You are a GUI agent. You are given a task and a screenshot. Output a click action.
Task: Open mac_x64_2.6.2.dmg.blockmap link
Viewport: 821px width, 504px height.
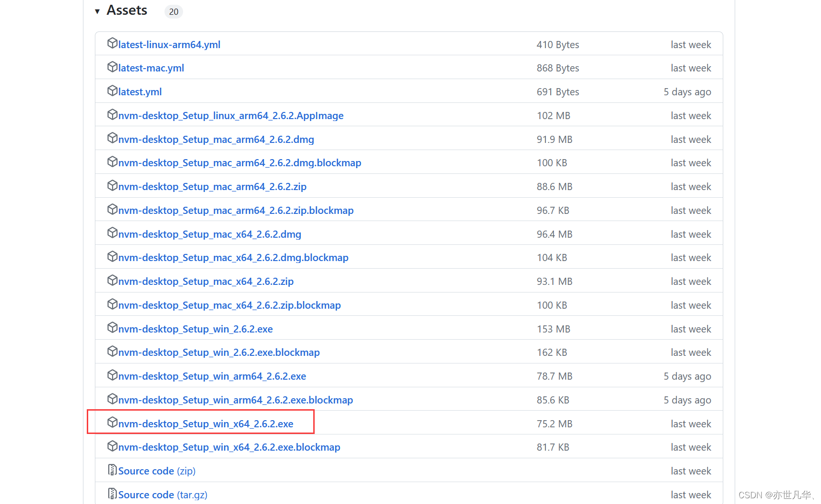pyautogui.click(x=233, y=258)
